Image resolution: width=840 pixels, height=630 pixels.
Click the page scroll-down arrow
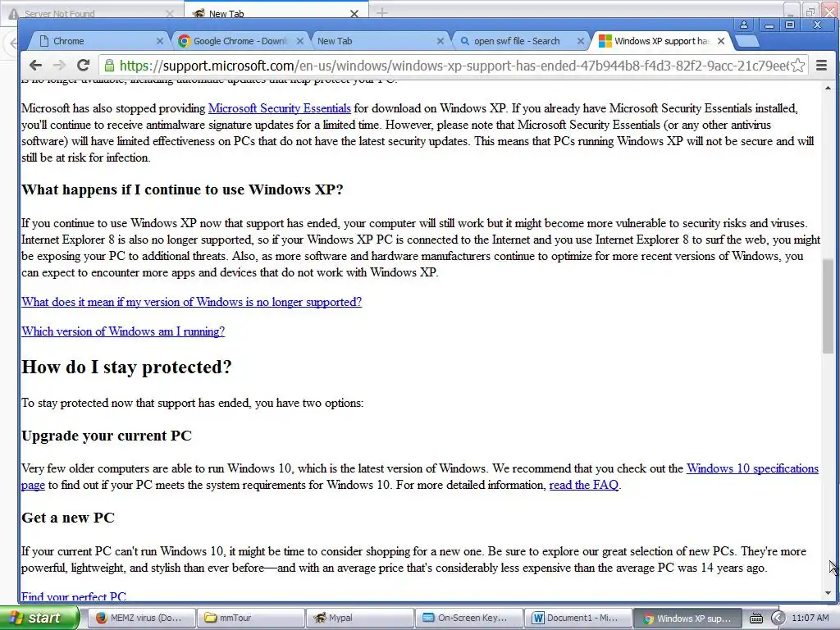(x=829, y=594)
